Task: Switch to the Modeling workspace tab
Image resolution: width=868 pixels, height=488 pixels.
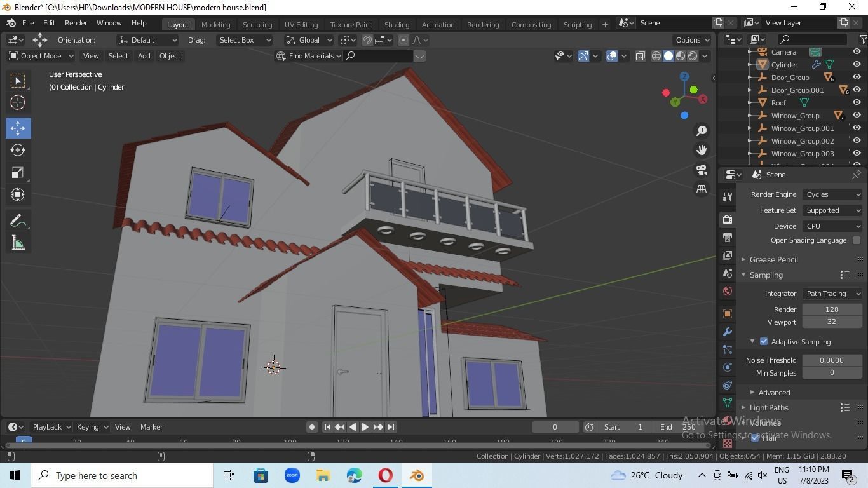Action: point(215,24)
